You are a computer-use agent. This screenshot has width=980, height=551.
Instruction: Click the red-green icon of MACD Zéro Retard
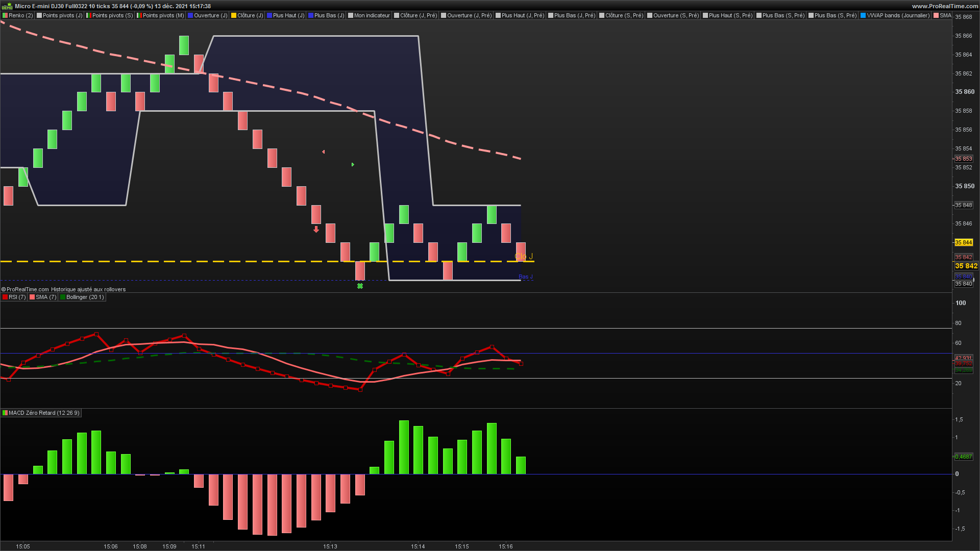tap(5, 413)
